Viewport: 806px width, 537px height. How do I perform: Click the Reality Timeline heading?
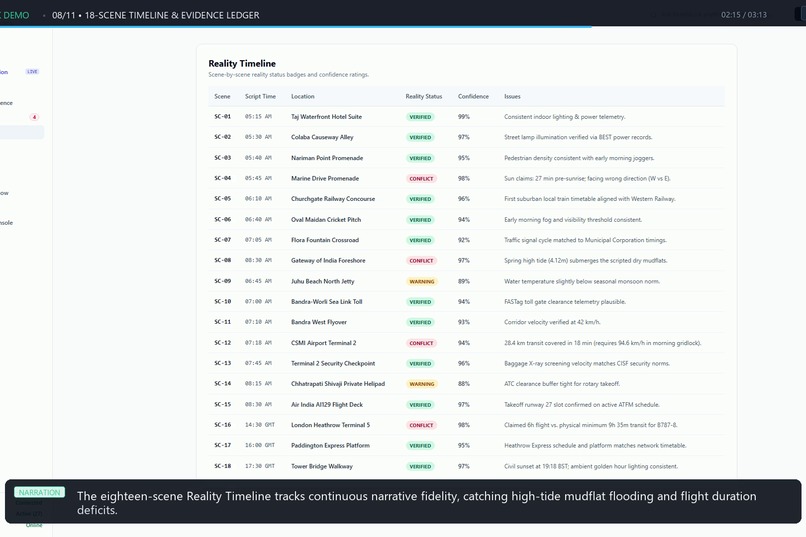coord(242,63)
